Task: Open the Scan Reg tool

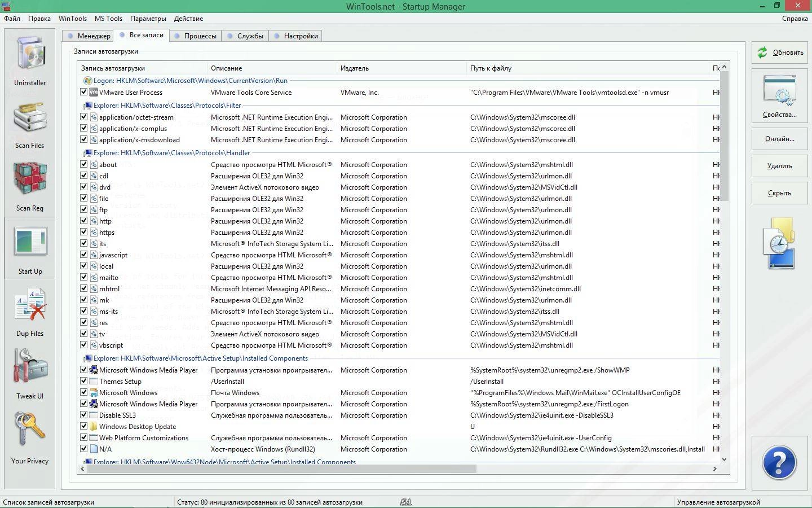Action: click(30, 186)
